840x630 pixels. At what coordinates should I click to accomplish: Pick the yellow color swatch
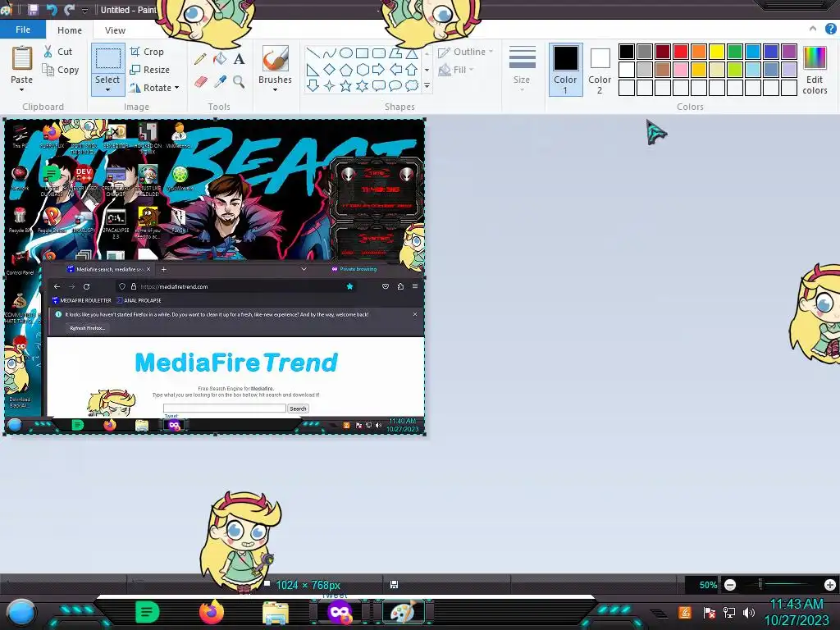tap(717, 52)
